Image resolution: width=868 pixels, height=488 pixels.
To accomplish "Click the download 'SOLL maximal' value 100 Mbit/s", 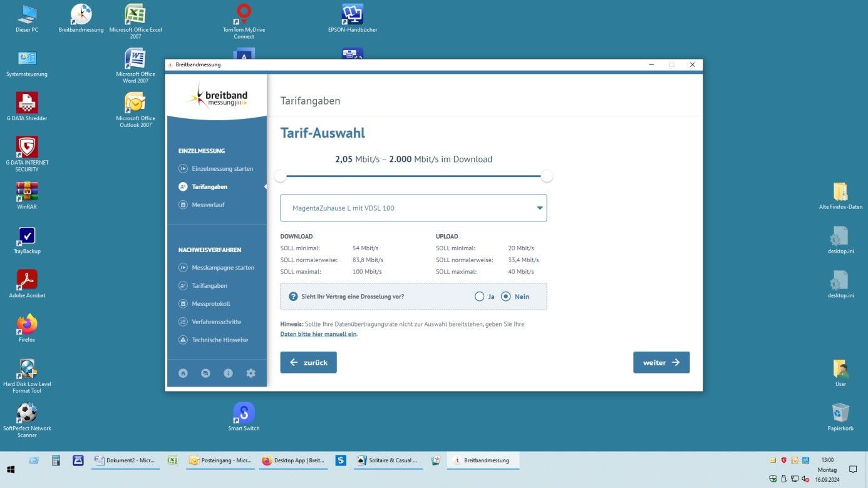I will pyautogui.click(x=367, y=272).
